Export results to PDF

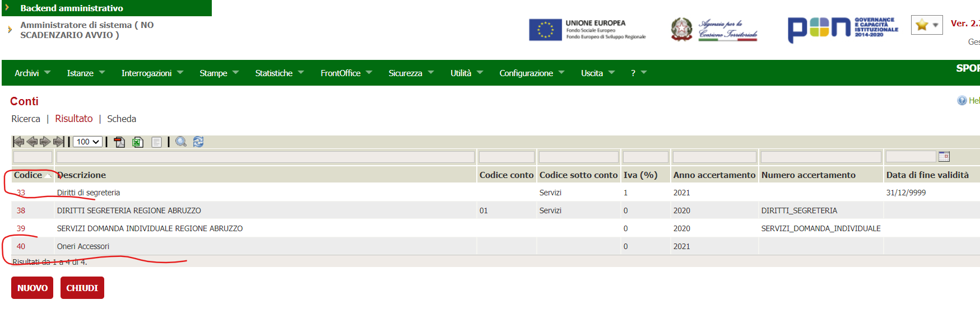coord(119,142)
